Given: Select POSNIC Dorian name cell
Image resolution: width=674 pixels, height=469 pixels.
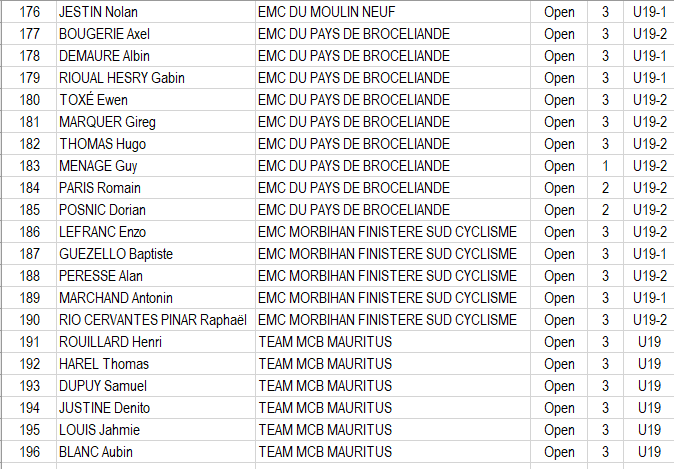Looking at the screenshot, I should pos(156,210).
